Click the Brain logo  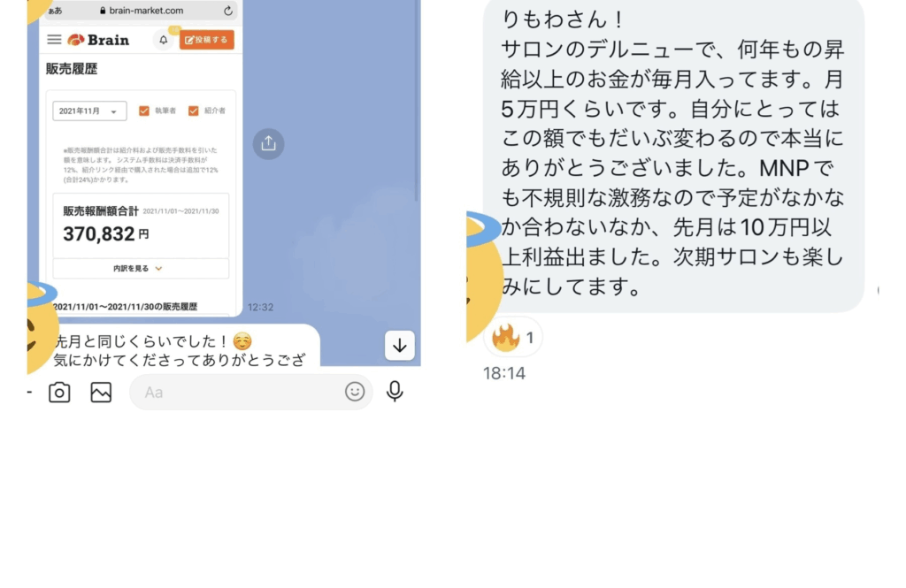[x=98, y=40]
